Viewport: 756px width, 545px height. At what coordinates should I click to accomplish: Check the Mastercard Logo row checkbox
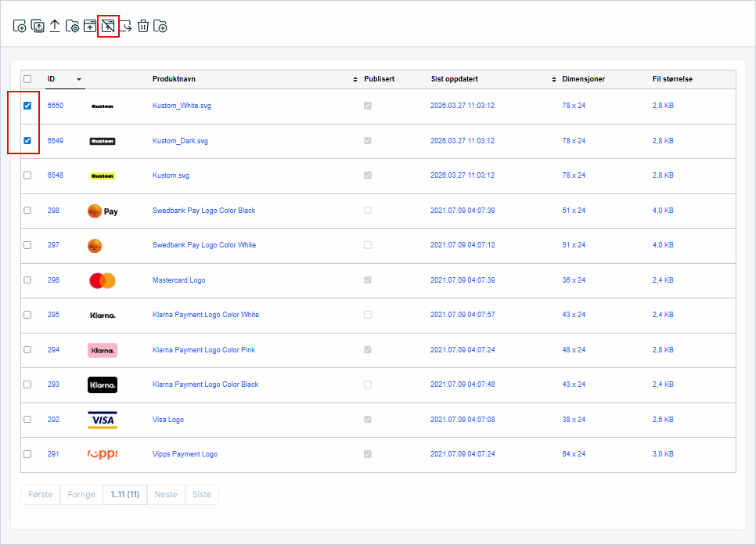tap(27, 280)
